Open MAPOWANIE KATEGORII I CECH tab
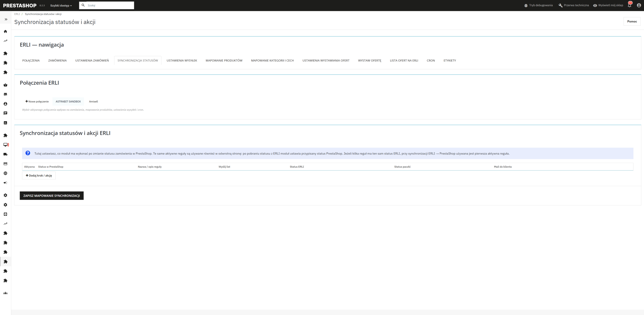The width and height of the screenshot is (644, 315). click(272, 60)
